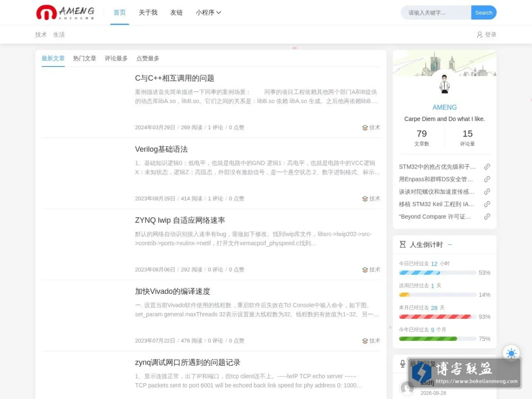532x399 pixels.
Task: Click the microphone icon of 最新回复
Action: [x=403, y=364]
